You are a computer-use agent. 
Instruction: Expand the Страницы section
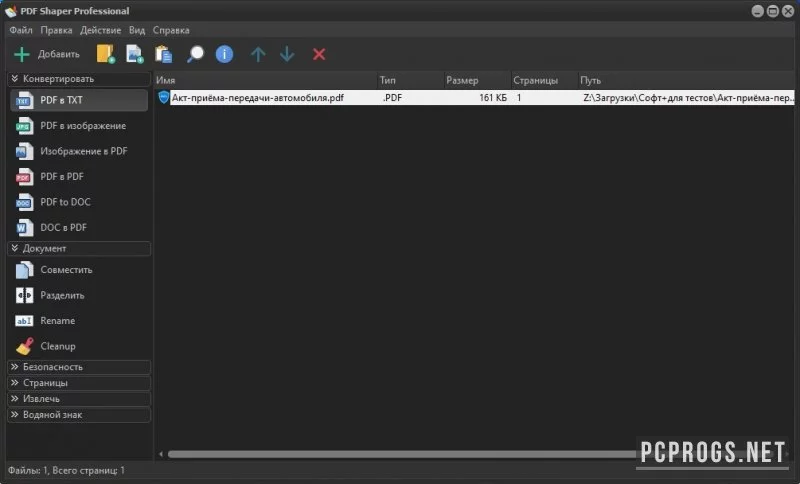point(79,383)
